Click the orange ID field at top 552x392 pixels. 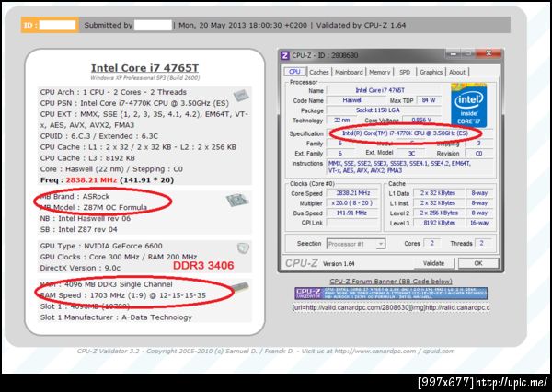pos(50,25)
